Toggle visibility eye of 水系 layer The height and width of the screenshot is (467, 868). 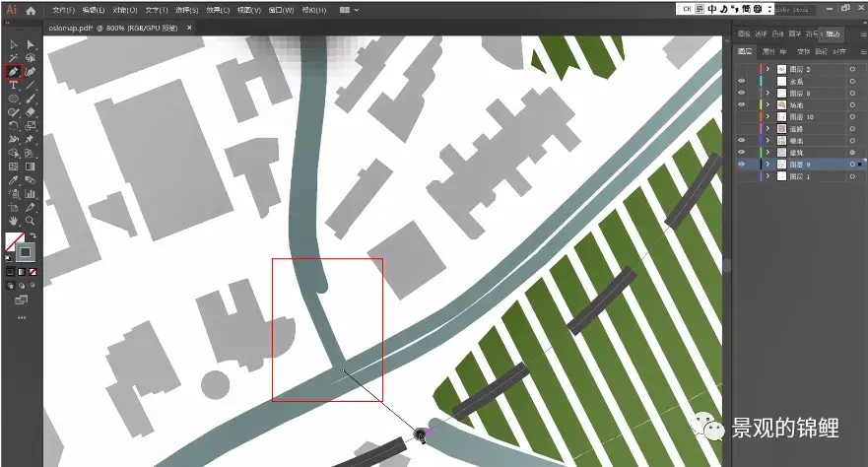click(742, 82)
